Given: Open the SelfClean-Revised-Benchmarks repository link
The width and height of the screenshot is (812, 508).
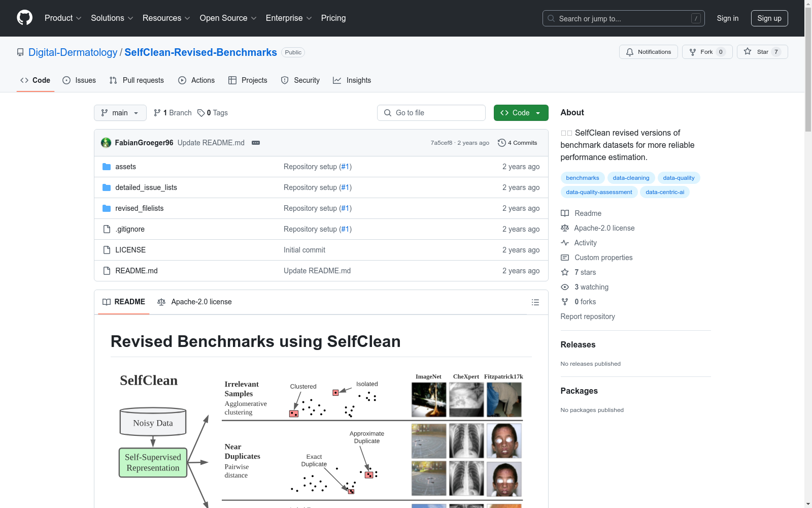Looking at the screenshot, I should (200, 52).
